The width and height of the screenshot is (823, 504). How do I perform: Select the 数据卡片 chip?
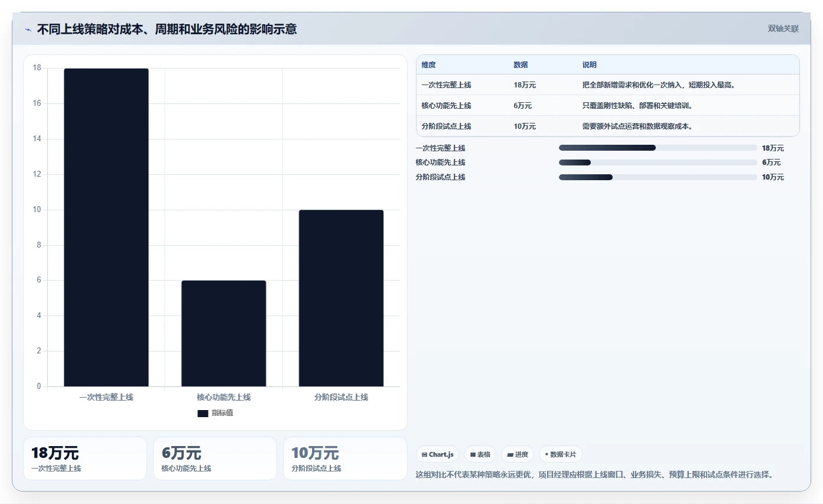[561, 454]
